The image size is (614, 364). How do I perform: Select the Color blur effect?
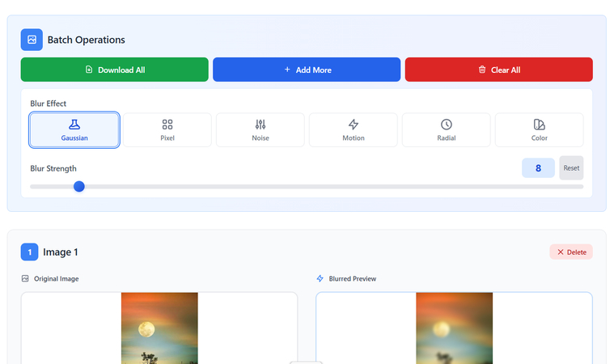coord(540,130)
